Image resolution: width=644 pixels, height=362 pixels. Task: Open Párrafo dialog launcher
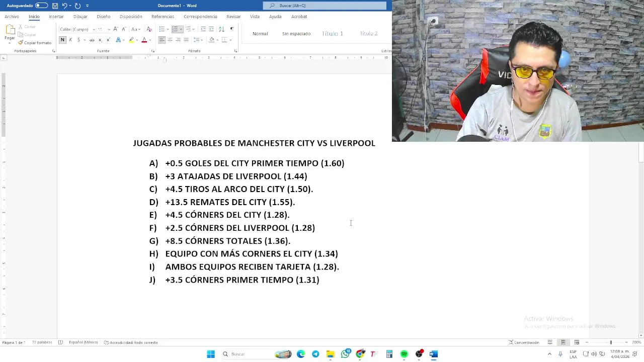click(235, 51)
